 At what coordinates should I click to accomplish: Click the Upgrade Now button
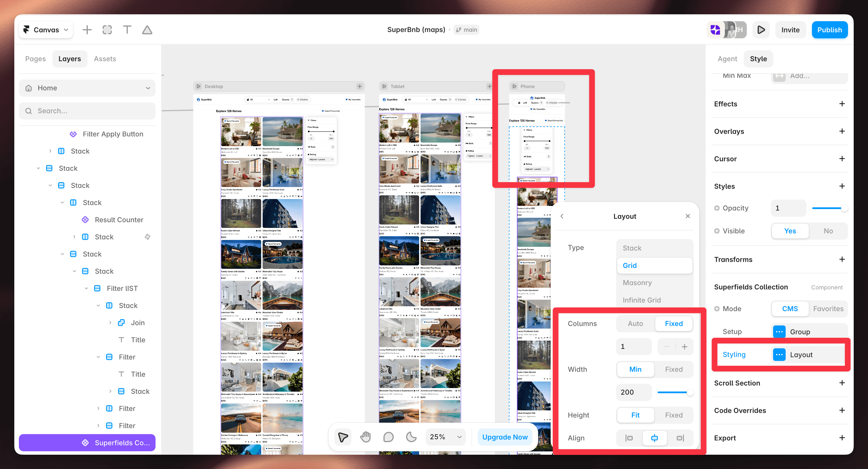pos(505,437)
